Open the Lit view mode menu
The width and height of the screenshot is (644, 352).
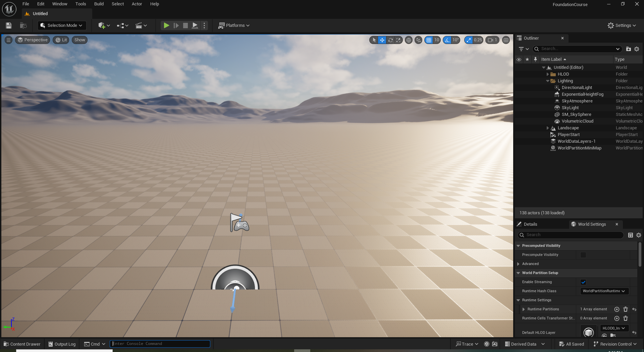coord(61,40)
